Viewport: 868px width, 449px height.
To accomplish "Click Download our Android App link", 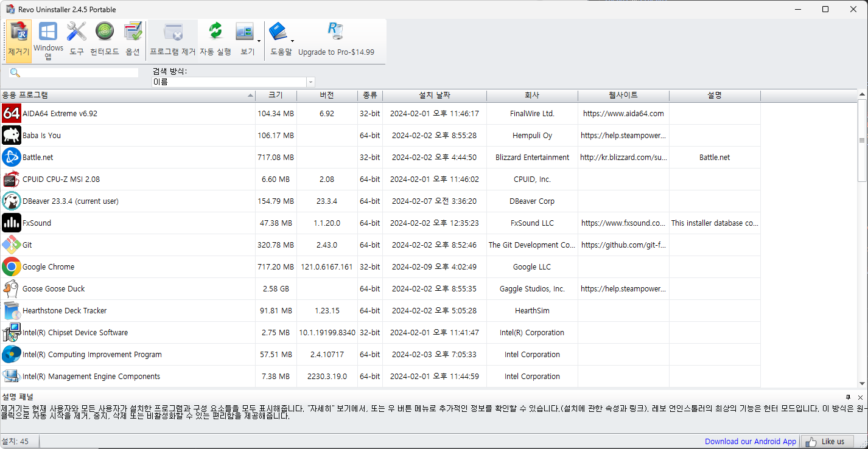I will click(751, 442).
